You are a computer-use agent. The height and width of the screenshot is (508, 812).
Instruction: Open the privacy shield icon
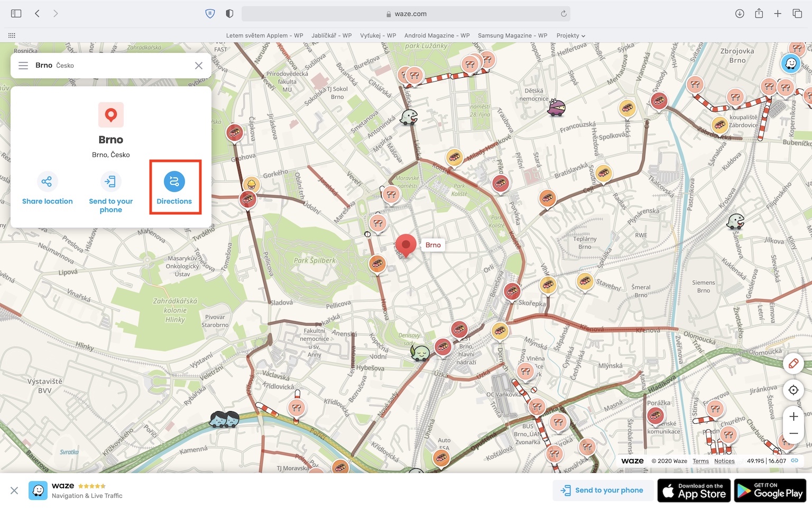point(210,14)
